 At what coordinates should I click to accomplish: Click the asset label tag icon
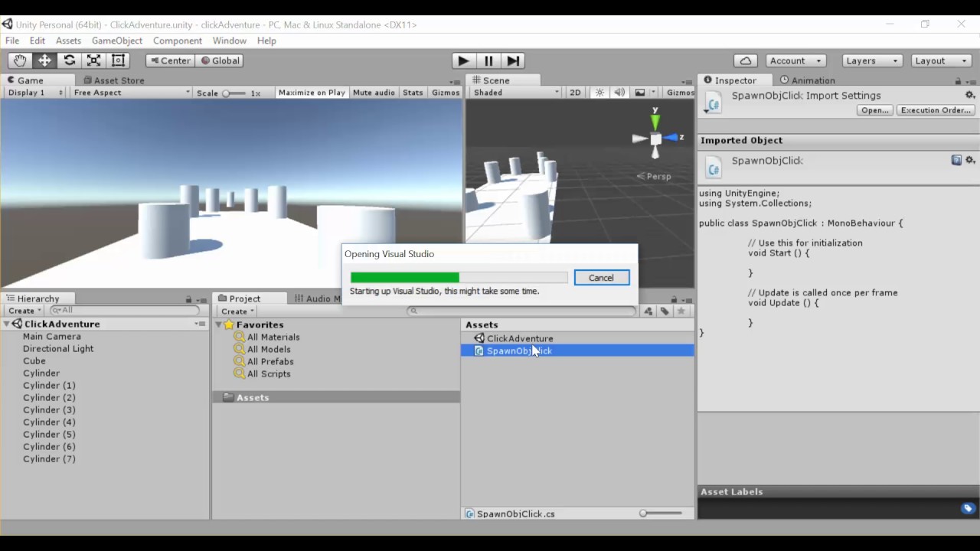[x=968, y=508]
